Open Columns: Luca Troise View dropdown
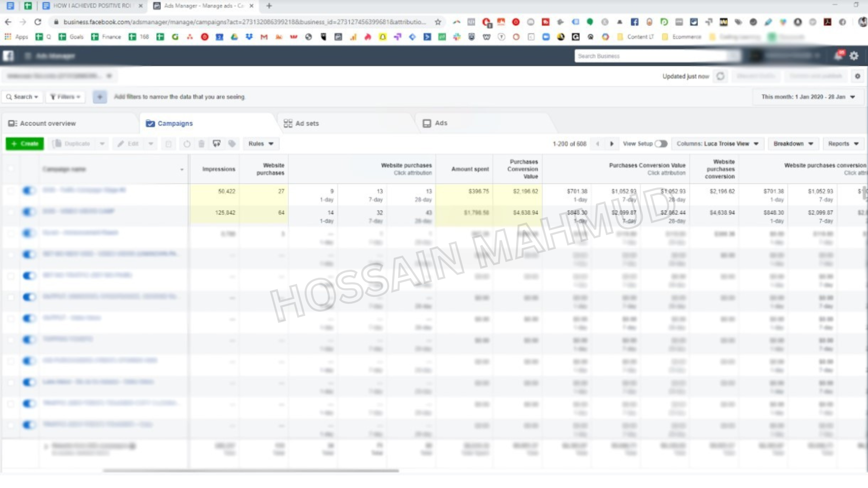Screen dimensions: 868x488 coord(717,144)
